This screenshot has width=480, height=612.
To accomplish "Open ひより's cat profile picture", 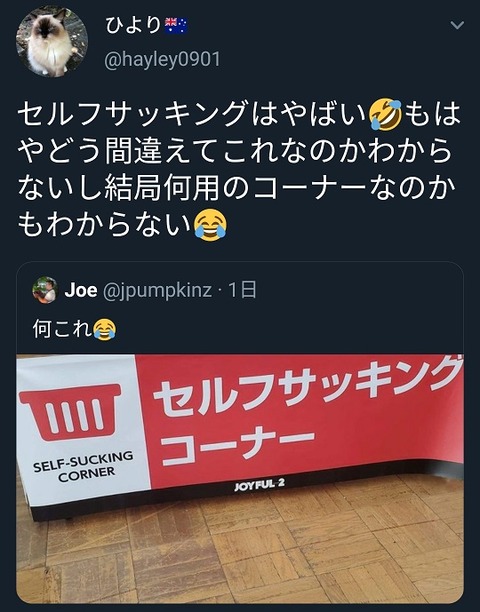I will [x=52, y=41].
